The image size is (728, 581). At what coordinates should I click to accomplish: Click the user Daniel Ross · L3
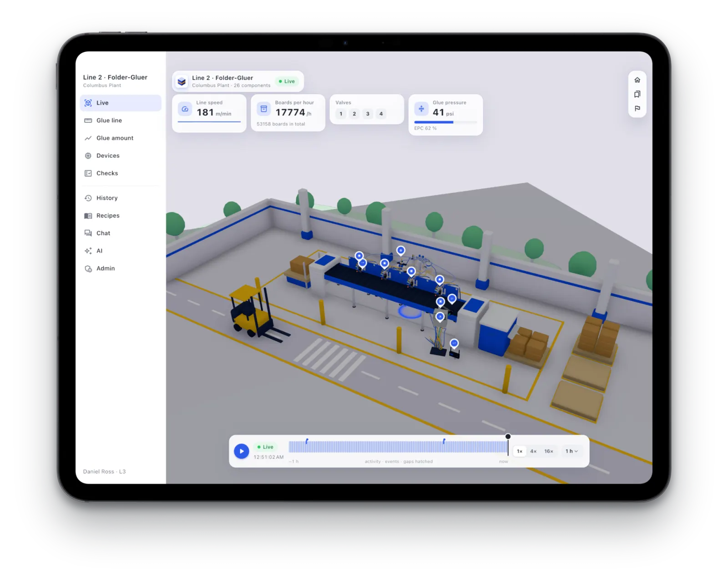point(104,472)
